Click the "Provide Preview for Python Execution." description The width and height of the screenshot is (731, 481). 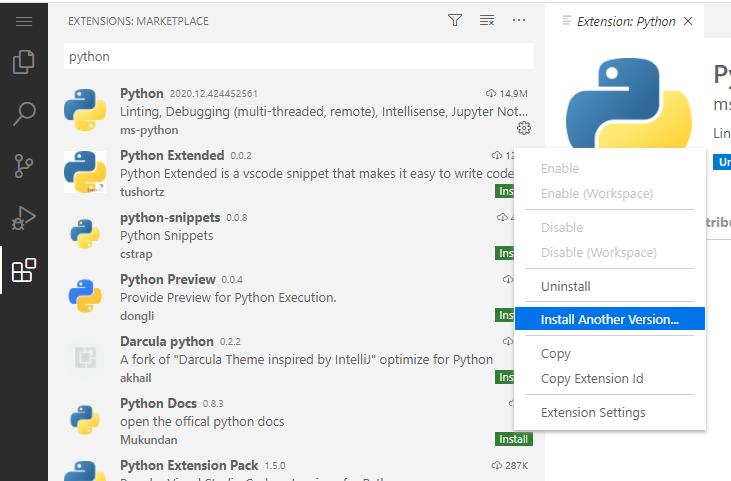[228, 297]
